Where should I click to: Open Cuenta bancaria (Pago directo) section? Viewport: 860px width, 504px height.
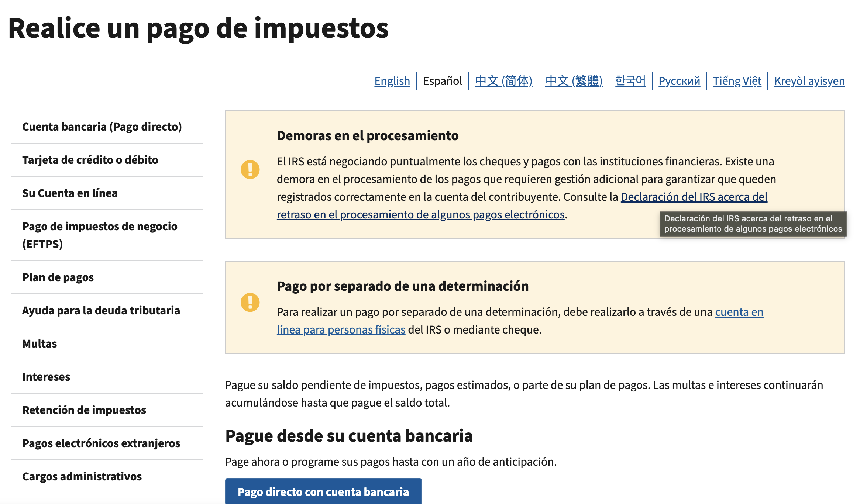click(102, 127)
